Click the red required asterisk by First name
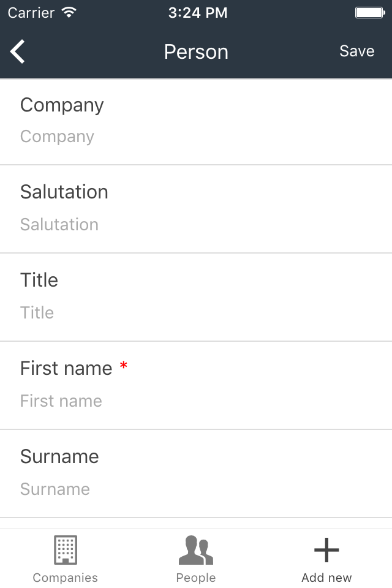The height and width of the screenshot is (588, 392). (123, 365)
